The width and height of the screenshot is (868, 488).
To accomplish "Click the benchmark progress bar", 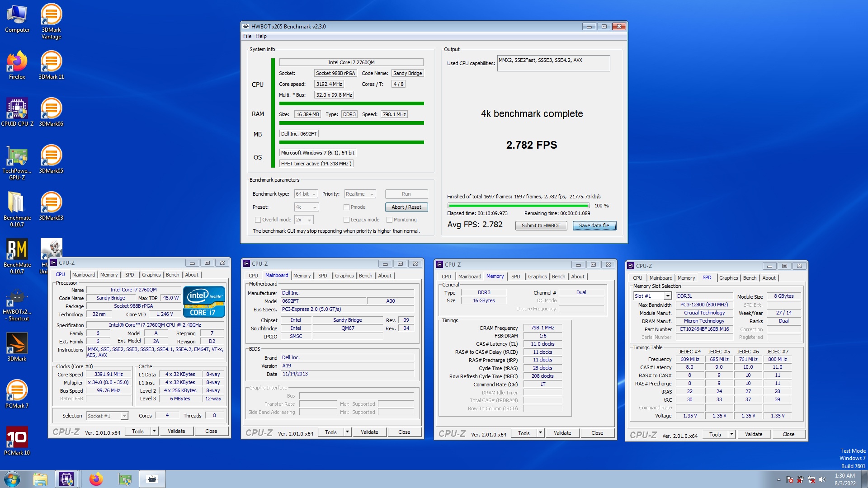I will coord(518,206).
